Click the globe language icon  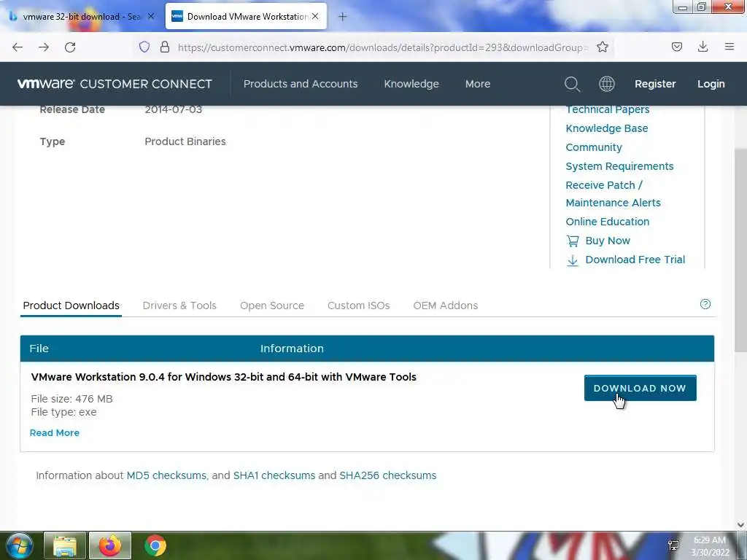pyautogui.click(x=606, y=84)
